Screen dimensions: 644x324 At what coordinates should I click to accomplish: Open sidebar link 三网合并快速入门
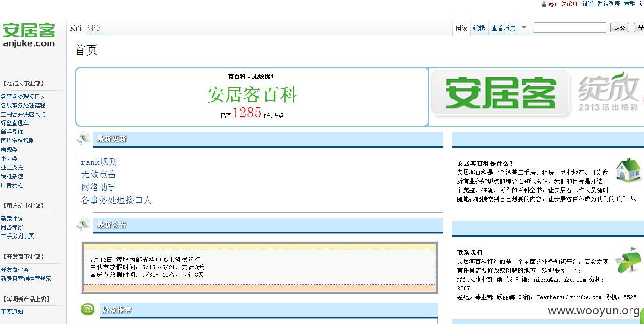[23, 114]
